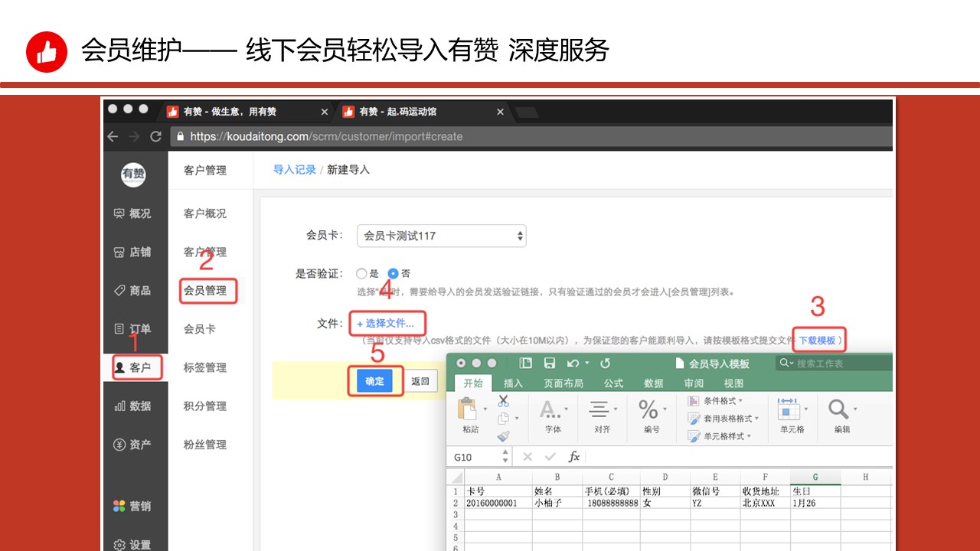
Task: Click Excel undo icon
Action: pos(573,364)
